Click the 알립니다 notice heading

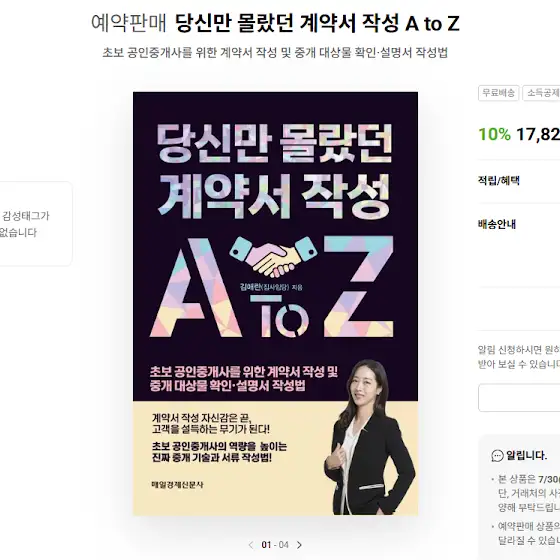(526, 456)
